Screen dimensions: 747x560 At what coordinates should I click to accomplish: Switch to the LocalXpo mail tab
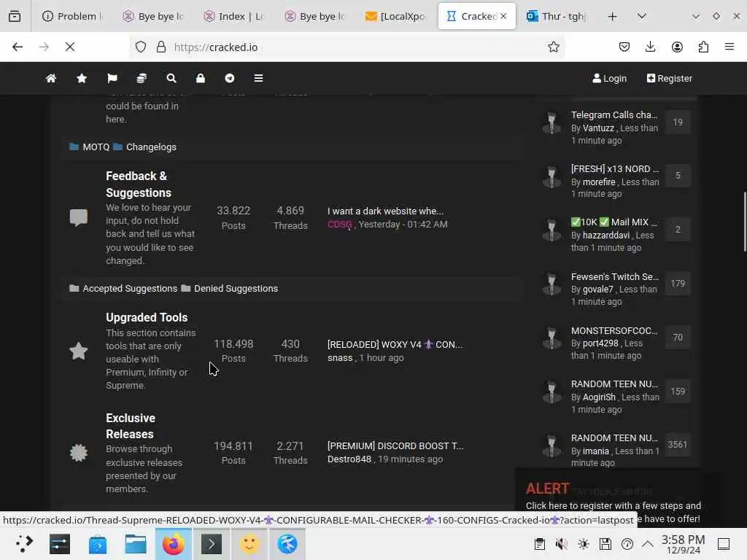(x=396, y=16)
